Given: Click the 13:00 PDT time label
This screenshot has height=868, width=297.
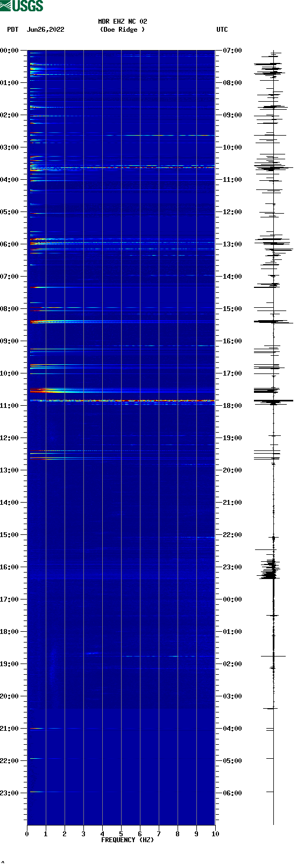Looking at the screenshot, I should point(10,470).
